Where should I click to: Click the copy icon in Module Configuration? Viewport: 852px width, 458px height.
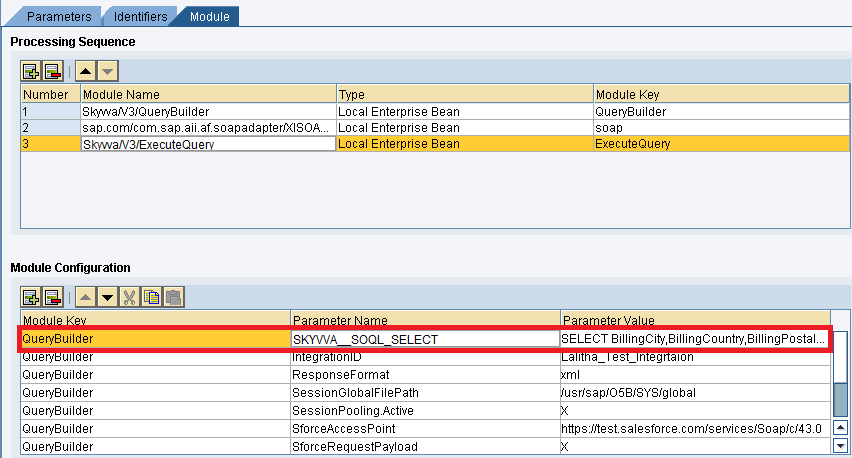point(151,297)
